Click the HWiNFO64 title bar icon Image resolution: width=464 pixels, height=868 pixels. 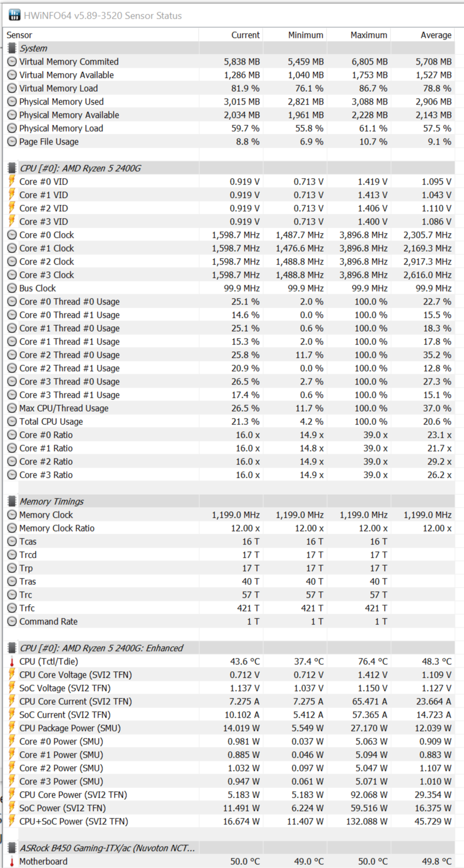pyautogui.click(x=14, y=15)
